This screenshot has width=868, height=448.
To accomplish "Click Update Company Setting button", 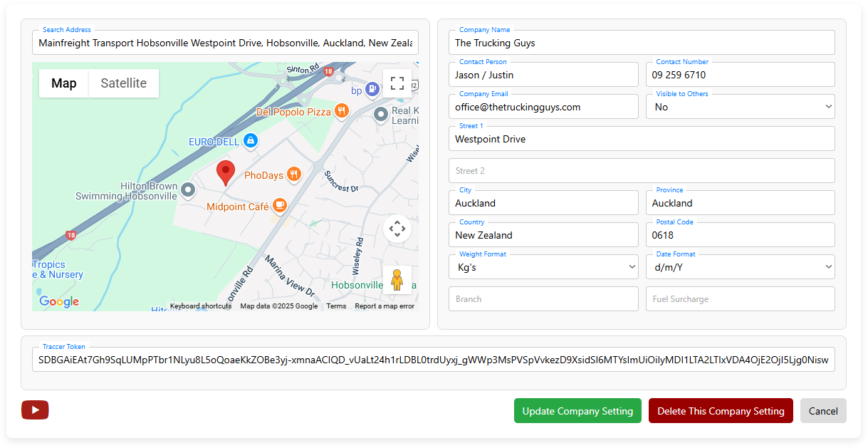I will [577, 411].
